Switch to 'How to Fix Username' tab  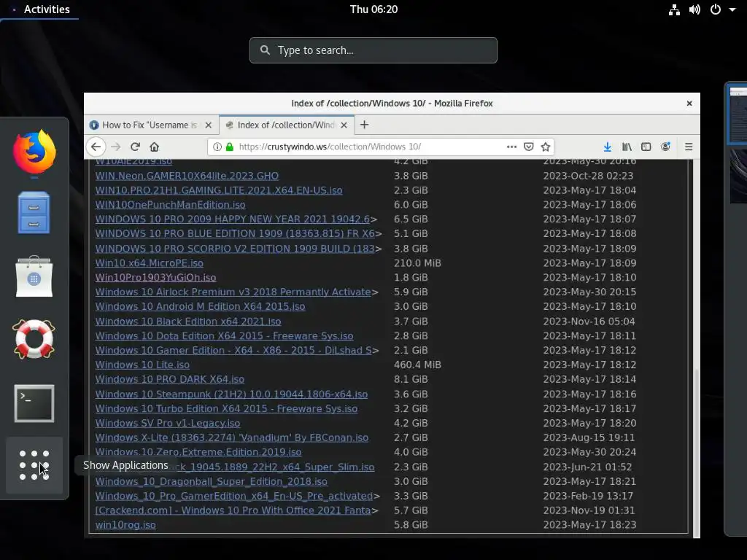pos(151,125)
